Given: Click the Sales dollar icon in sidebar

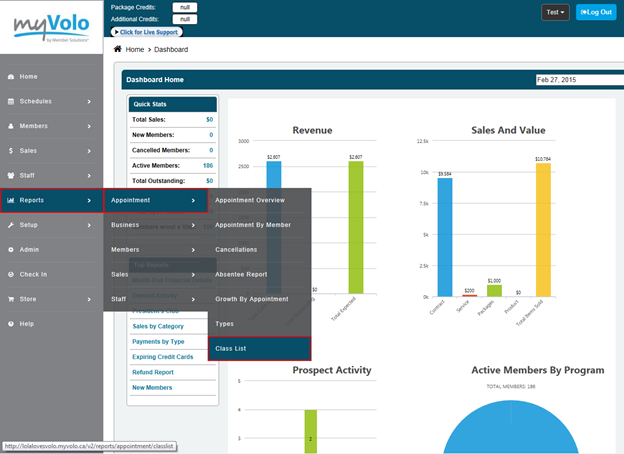Looking at the screenshot, I should [10, 151].
